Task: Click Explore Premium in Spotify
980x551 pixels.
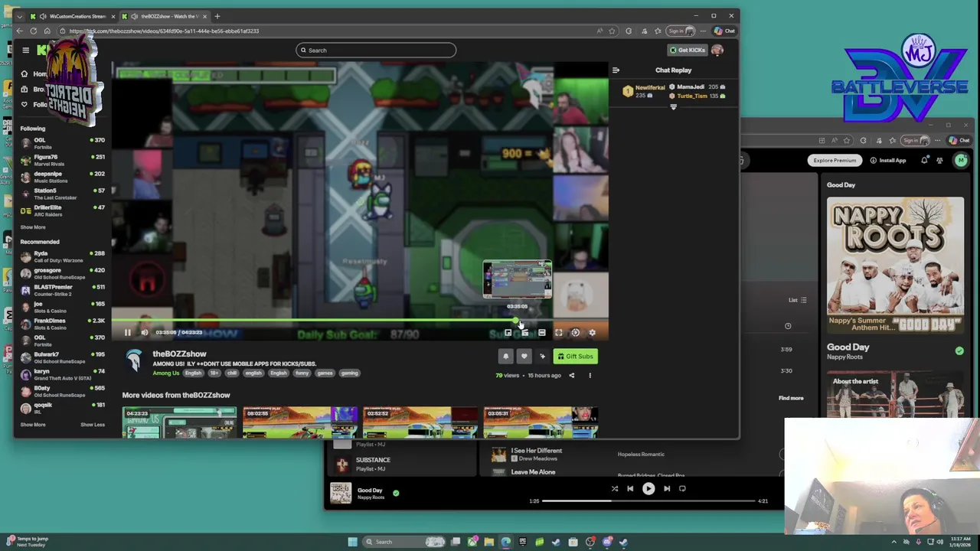Action: pos(835,160)
